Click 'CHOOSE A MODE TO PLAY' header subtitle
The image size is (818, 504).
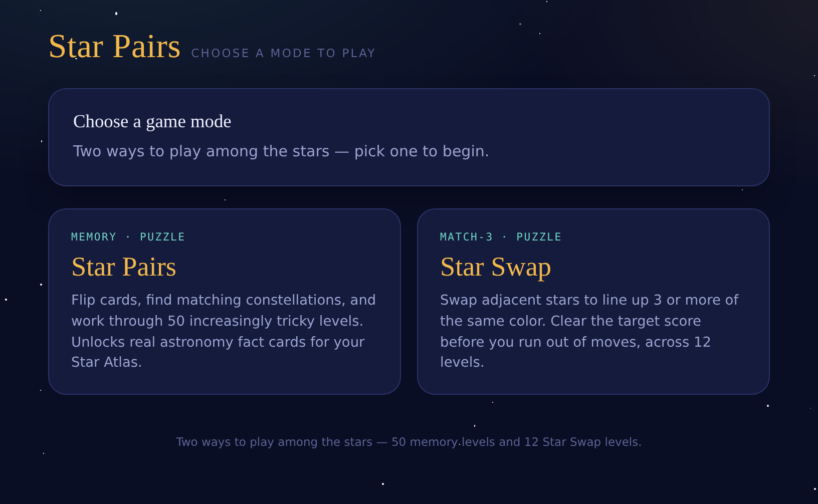[x=283, y=53]
